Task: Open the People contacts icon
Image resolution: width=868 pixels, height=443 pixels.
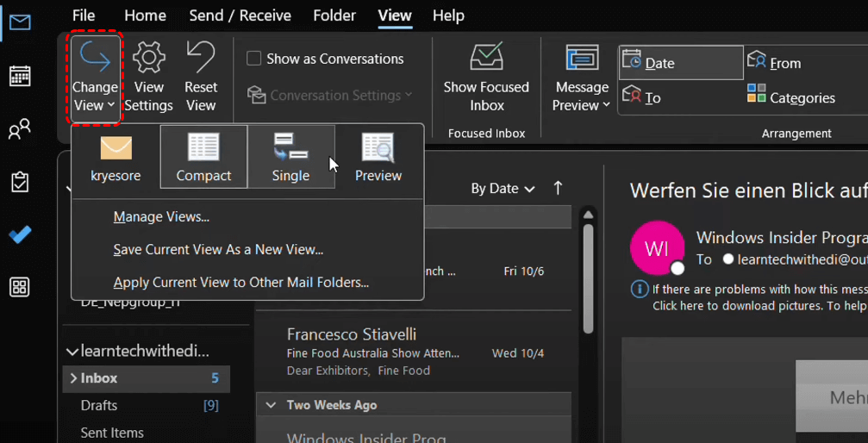Action: point(20,129)
